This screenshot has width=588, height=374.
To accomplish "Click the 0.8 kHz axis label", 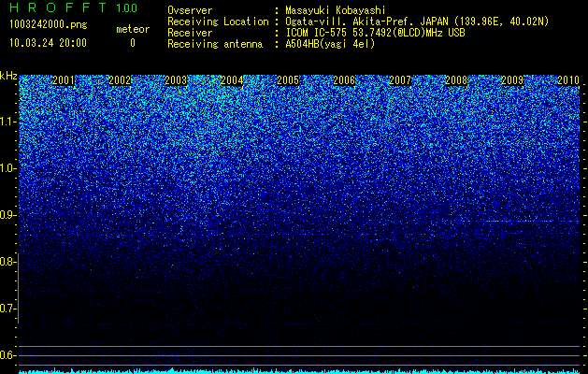I will pos(8,262).
